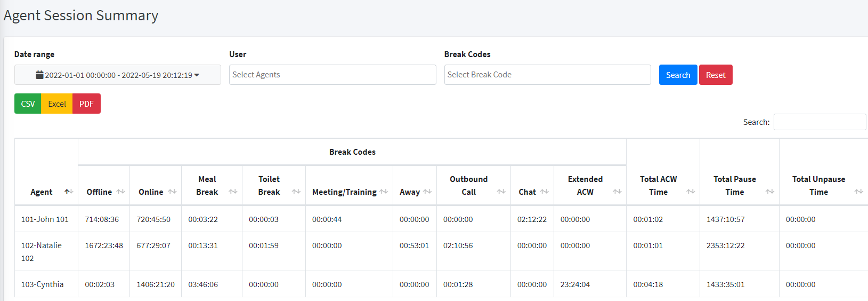The width and height of the screenshot is (868, 301).
Task: Sort by Toilet Break sort icon
Action: pyautogui.click(x=296, y=192)
